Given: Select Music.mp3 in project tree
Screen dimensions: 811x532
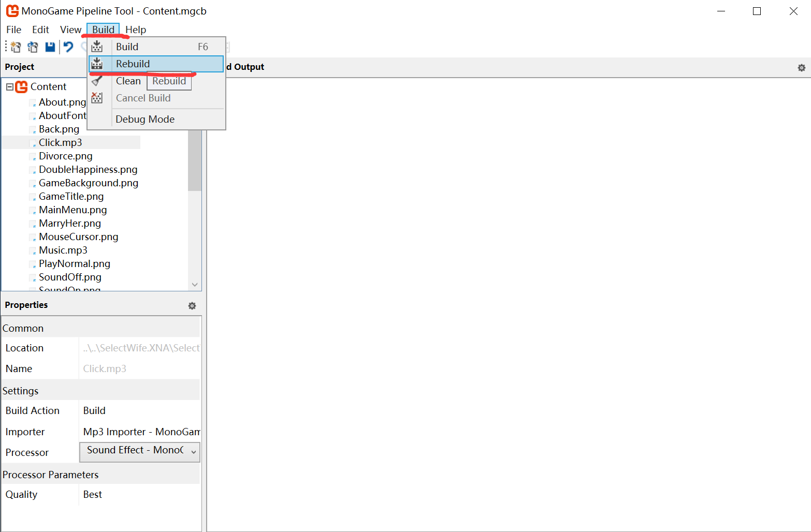Looking at the screenshot, I should click(63, 250).
